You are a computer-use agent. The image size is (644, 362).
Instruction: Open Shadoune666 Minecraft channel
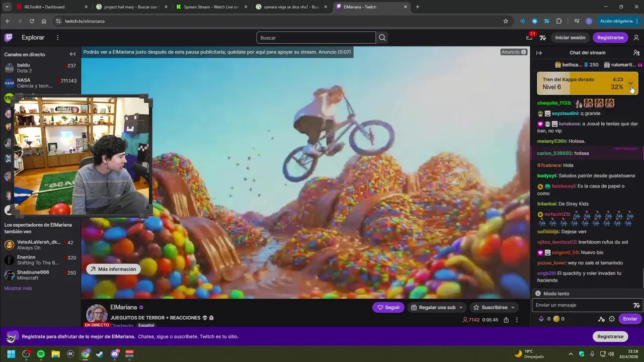(41, 275)
